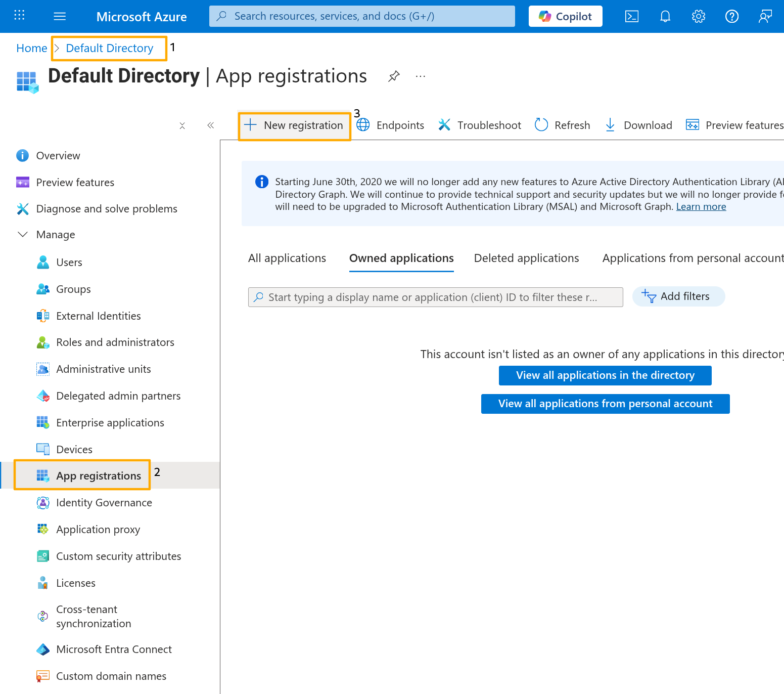Switch to the All applications tab
This screenshot has height=694, width=784.
[x=287, y=258]
